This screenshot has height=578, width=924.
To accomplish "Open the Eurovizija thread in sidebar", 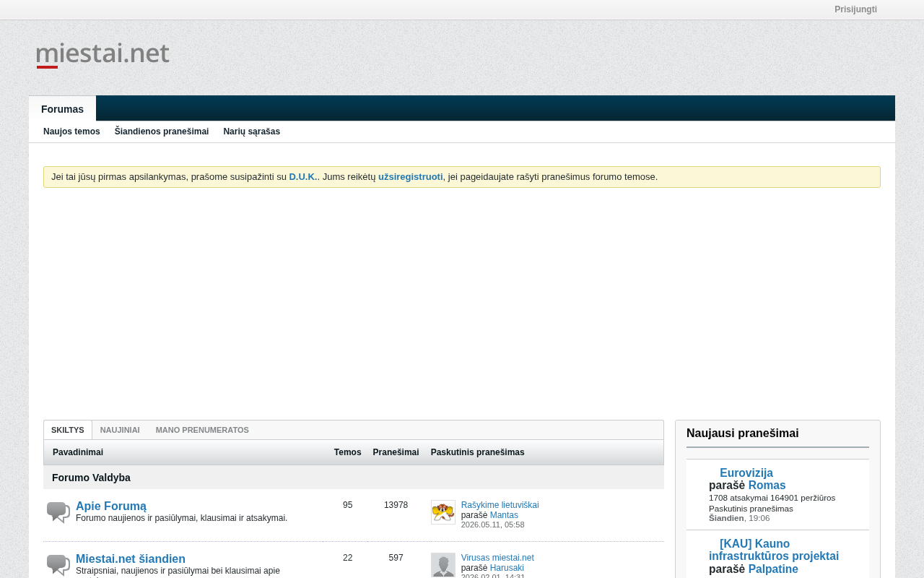I will tap(746, 473).
